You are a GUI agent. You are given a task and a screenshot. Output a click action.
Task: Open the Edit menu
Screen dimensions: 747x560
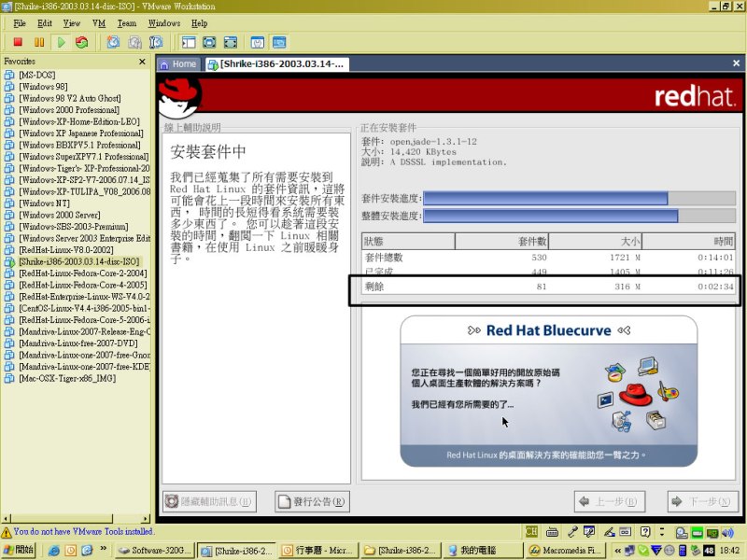pyautogui.click(x=45, y=23)
